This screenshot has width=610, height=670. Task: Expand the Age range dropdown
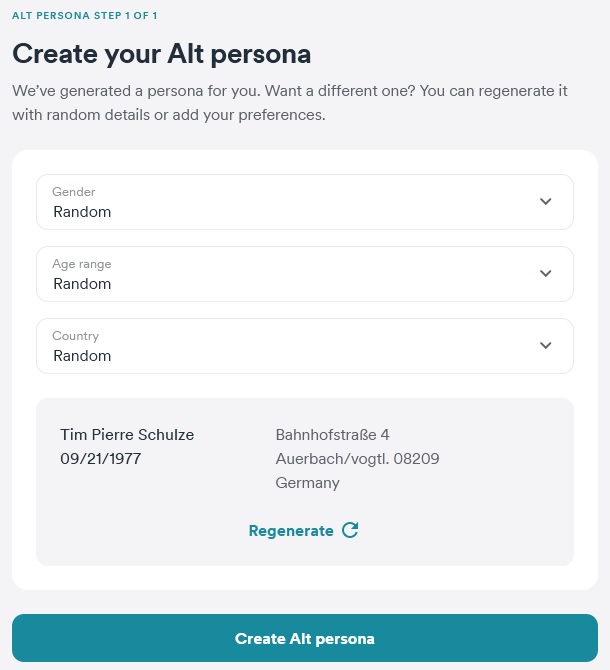click(x=305, y=274)
